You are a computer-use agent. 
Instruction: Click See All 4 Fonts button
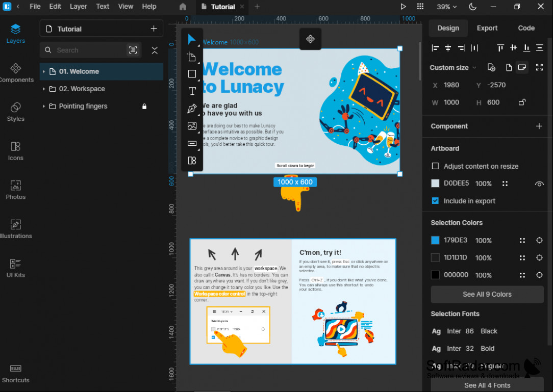pyautogui.click(x=487, y=385)
